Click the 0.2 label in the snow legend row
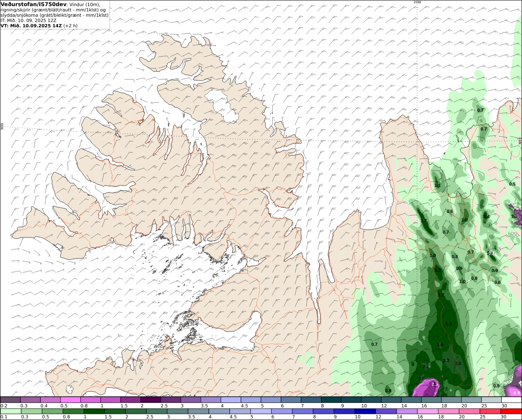 point(4,406)
